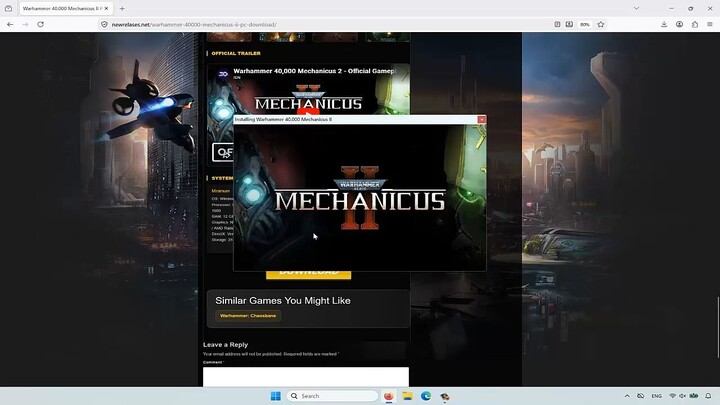Viewport: 720px width, 405px height.
Task: Open the recent browsing button left of the tabs
Action: point(8,8)
